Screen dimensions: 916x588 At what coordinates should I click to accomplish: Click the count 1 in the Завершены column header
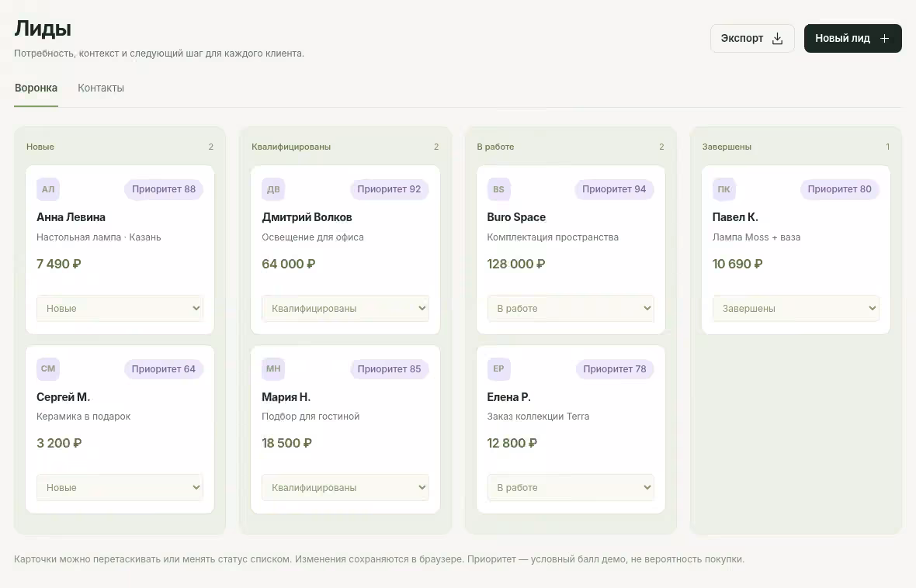tap(887, 147)
